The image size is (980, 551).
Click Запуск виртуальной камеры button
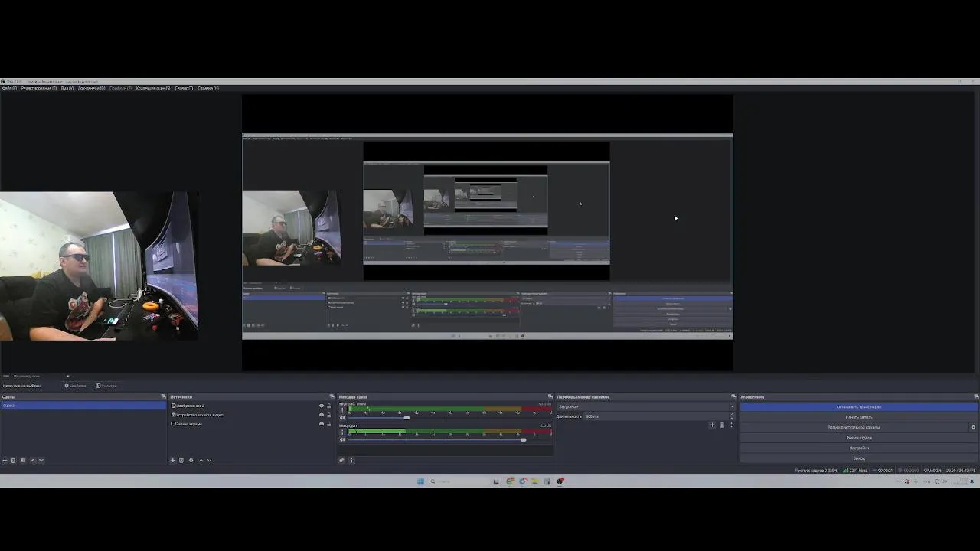tap(854, 427)
